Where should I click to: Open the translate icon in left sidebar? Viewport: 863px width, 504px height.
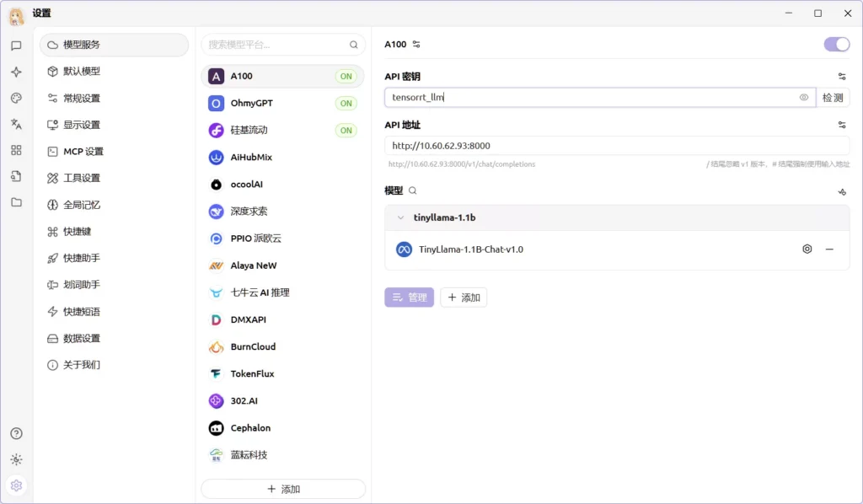pos(16,124)
